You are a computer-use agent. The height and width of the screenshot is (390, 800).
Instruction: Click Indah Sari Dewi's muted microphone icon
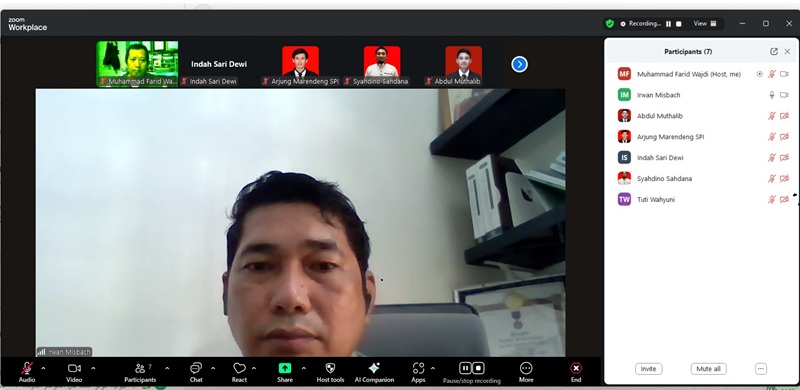pos(772,158)
